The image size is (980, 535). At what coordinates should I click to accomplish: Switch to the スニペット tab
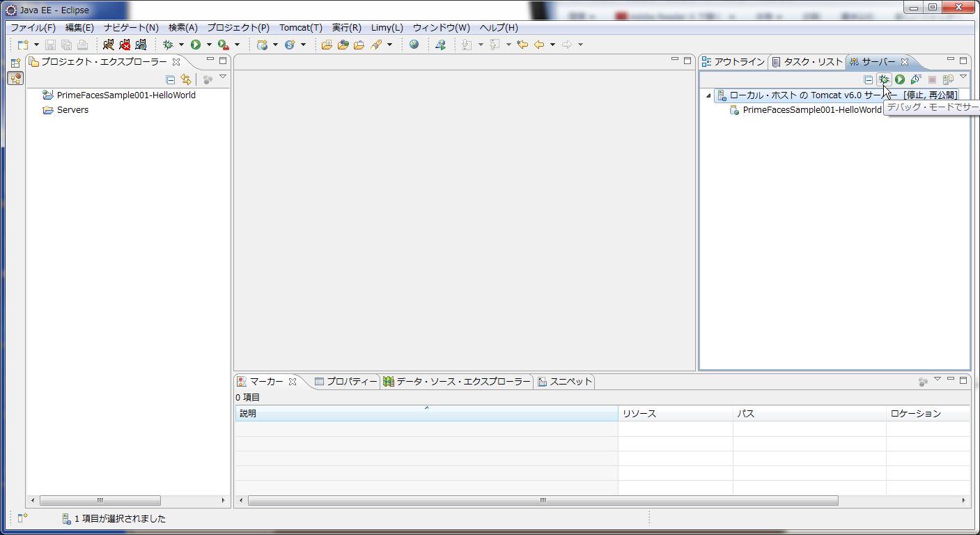(x=565, y=382)
